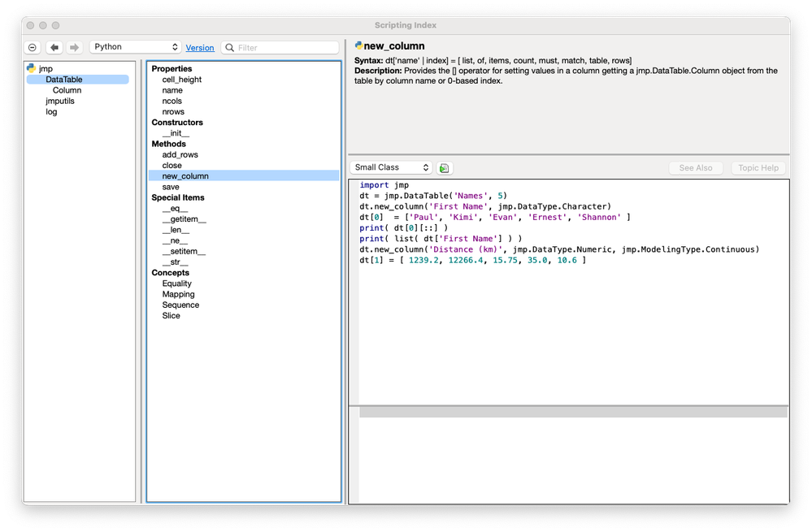Choose the Slice concept entry
812x532 pixels.
(x=171, y=315)
